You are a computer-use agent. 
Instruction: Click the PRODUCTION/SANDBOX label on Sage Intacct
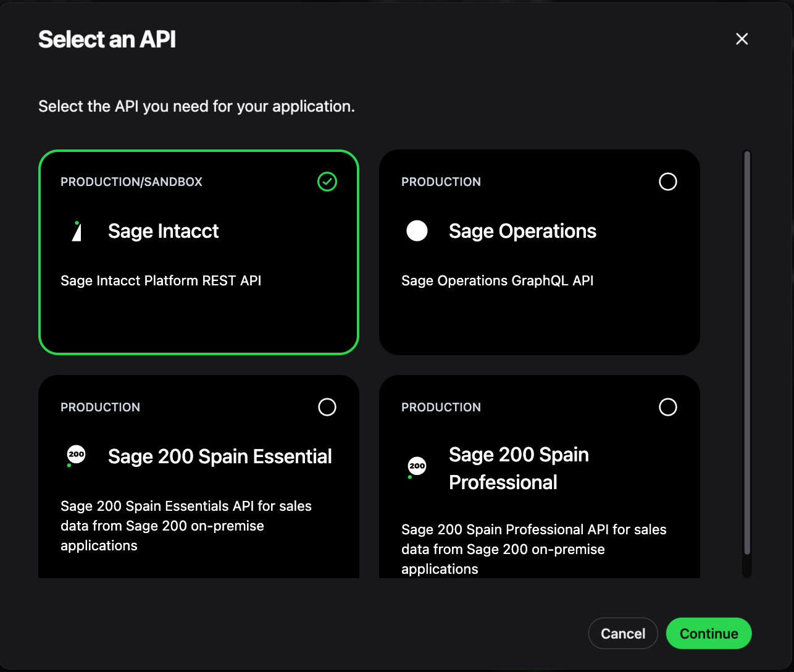pyautogui.click(x=132, y=182)
